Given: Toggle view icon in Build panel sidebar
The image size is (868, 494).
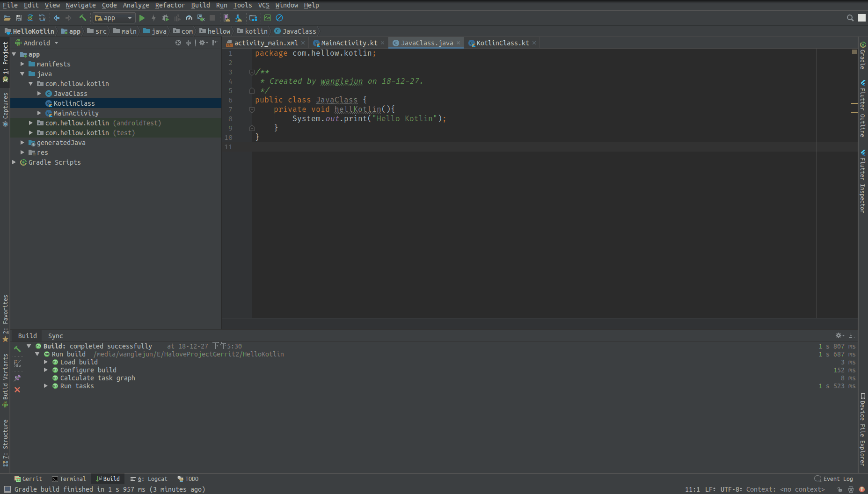Looking at the screenshot, I should coord(17,363).
